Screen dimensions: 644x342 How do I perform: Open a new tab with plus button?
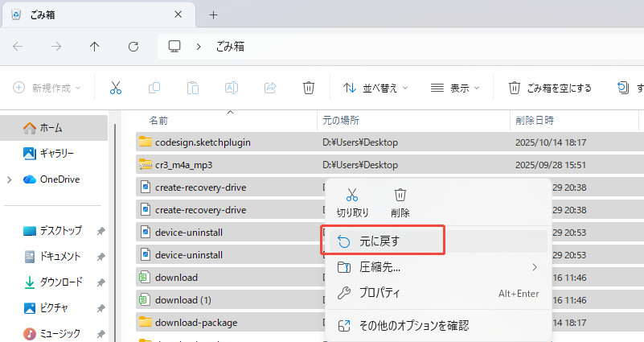213,15
